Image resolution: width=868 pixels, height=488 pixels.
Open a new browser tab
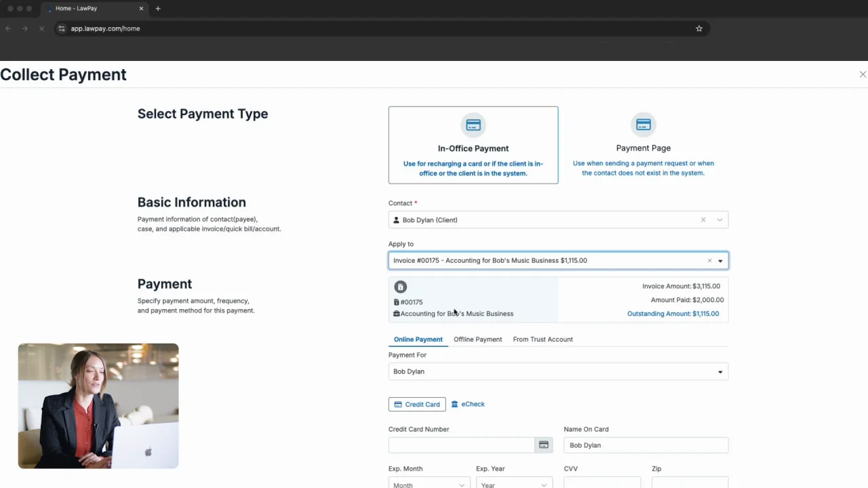[x=158, y=8]
